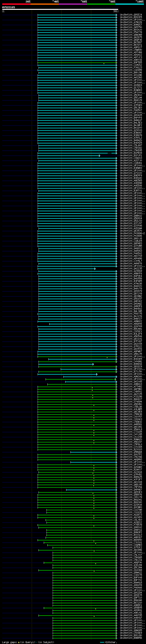Click hit label UniRef100_C7Z165
The image size is (146, 644).
(131, 432)
